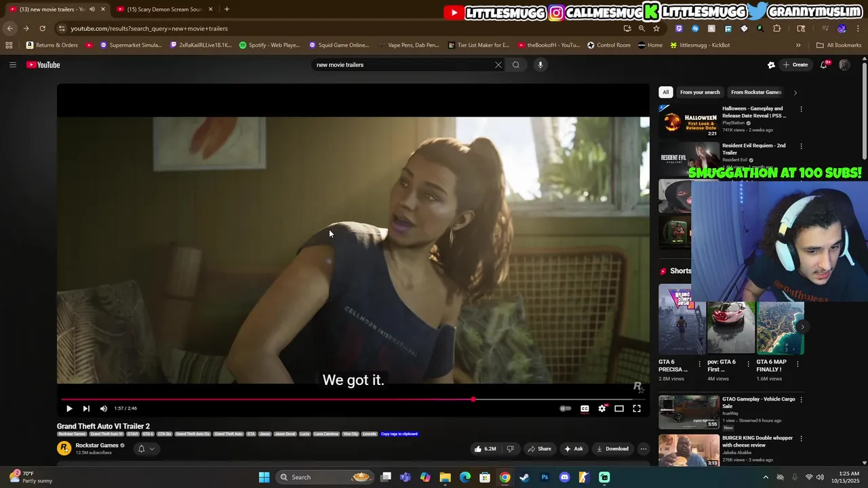
Task: Select From Rockstar Games chip
Action: [756, 92]
